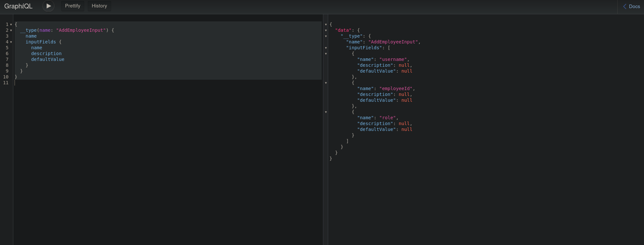
Task: Click line number 7 in the gutter
Action: (7, 59)
